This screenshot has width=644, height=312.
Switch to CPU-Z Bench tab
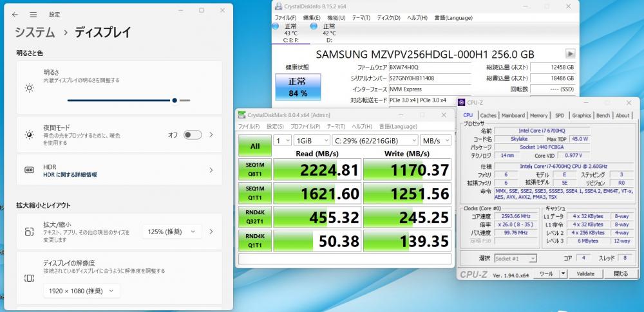coord(603,115)
